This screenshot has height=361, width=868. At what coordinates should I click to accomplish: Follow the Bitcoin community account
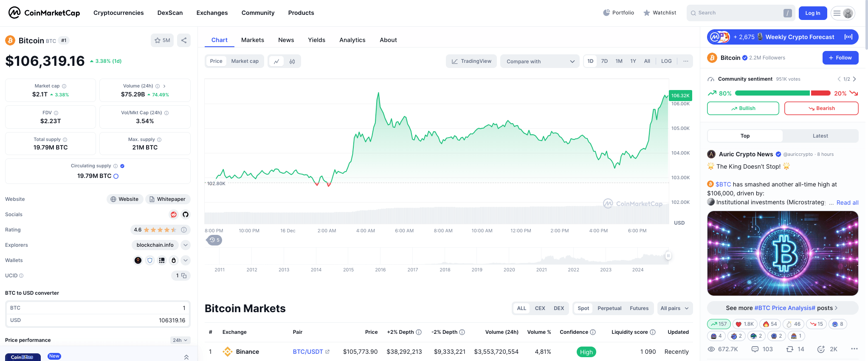pyautogui.click(x=840, y=58)
